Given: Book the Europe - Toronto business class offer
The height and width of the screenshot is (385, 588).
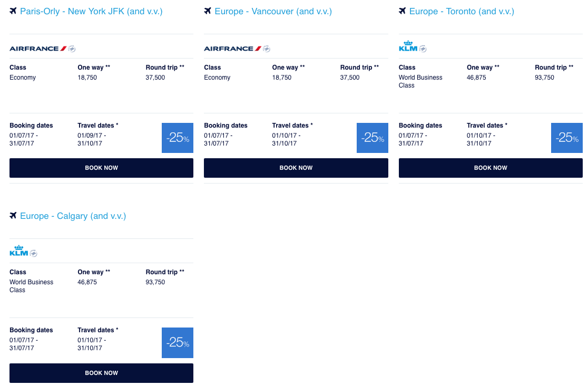Looking at the screenshot, I should point(491,168).
